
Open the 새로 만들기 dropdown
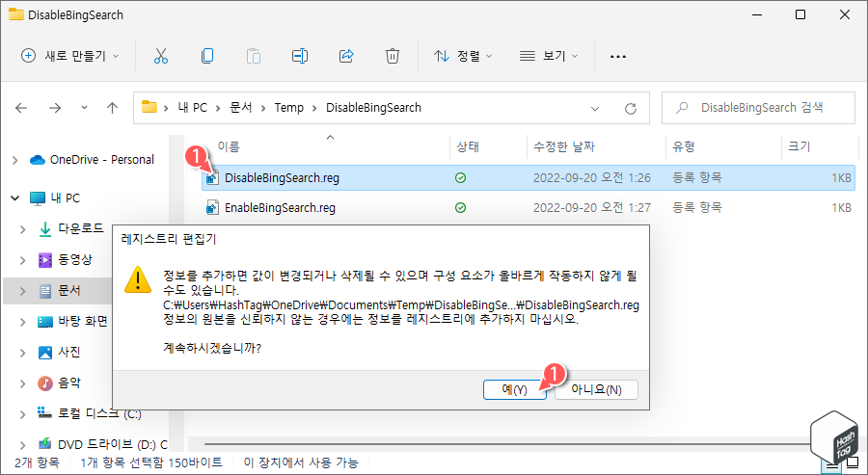(x=69, y=56)
